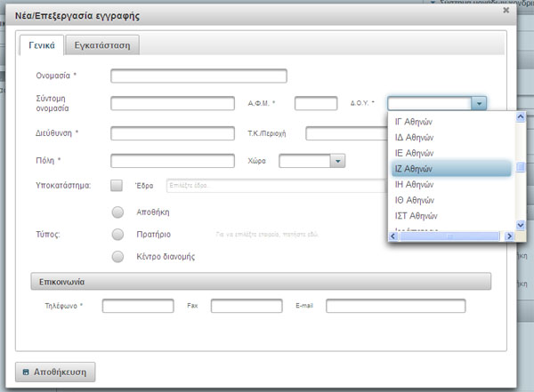This screenshot has height=392, width=534.
Task: Open the Εγκατάσταση tab
Action: tap(102, 45)
